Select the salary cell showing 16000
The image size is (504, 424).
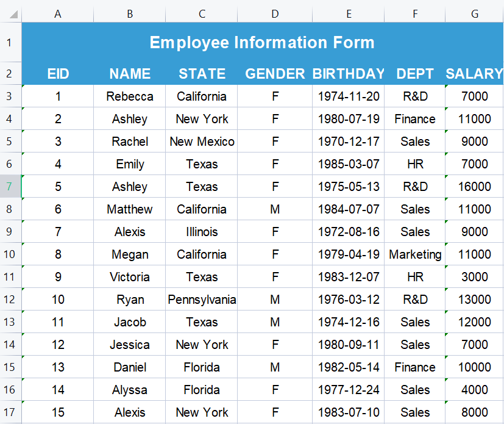pos(474,186)
